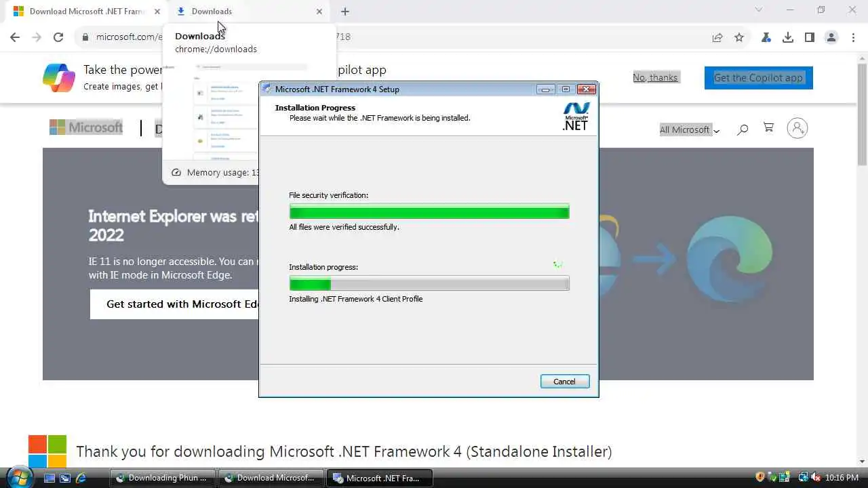Click the Chrome forward arrow
The image size is (868, 488).
(37, 37)
